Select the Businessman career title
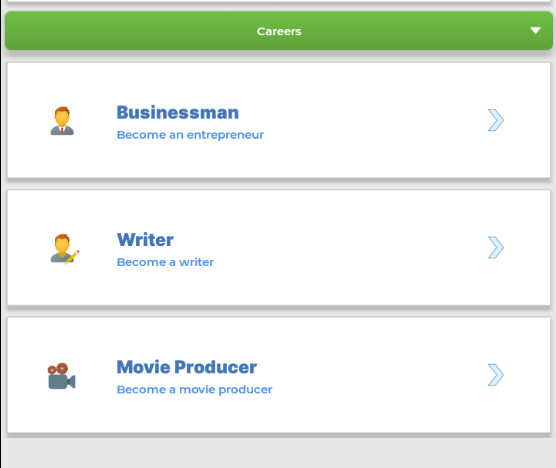The width and height of the screenshot is (556, 468). coord(178,113)
